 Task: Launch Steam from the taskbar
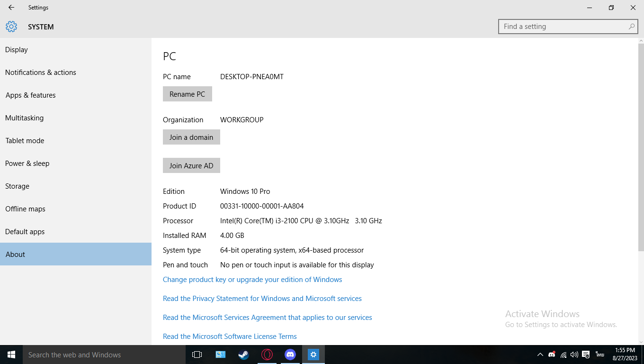[x=243, y=355]
